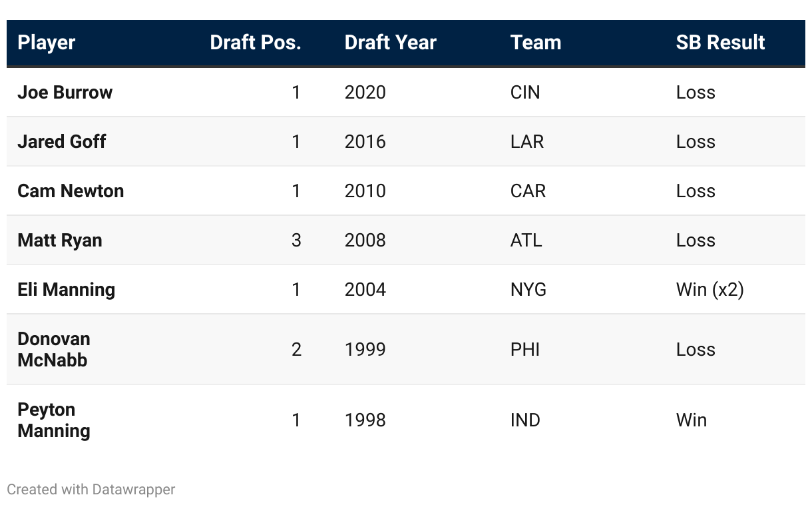Screen dimensions: 812x505
Task: Select the Peyton Manning player name
Action: tap(53, 420)
